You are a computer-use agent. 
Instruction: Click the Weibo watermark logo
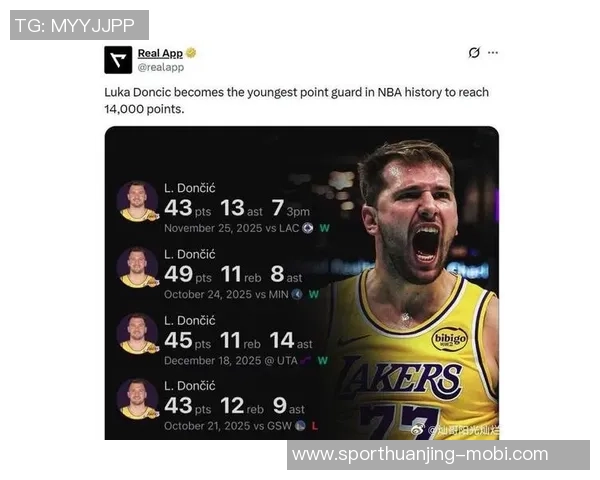[x=419, y=430]
